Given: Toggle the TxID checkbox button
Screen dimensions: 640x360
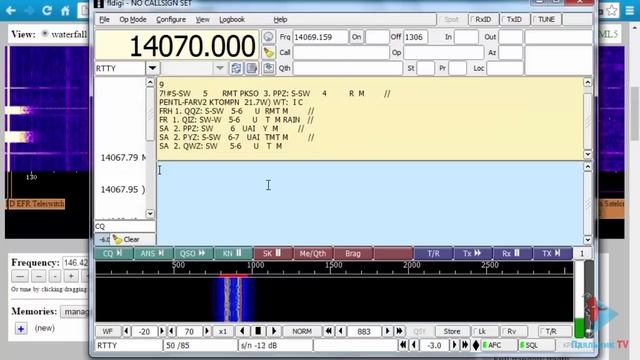Looking at the screenshot, I should pos(513,20).
